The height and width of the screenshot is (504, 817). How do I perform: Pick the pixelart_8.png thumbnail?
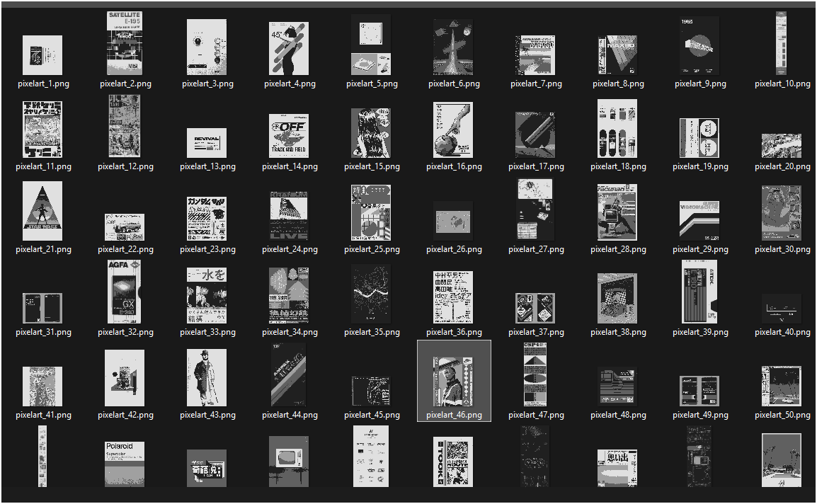click(x=617, y=55)
